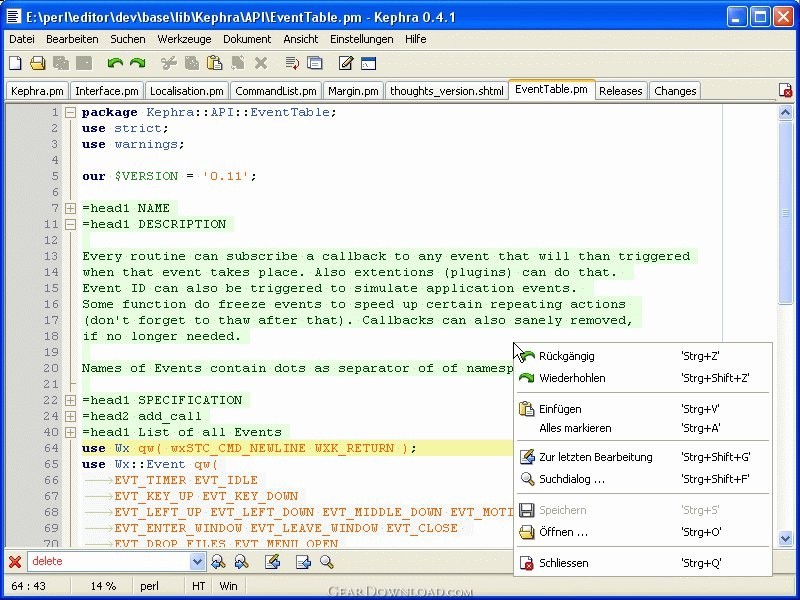This screenshot has height=600, width=800.
Task: Click the pencil-with-arrow icon in the search bar
Action: (x=272, y=562)
